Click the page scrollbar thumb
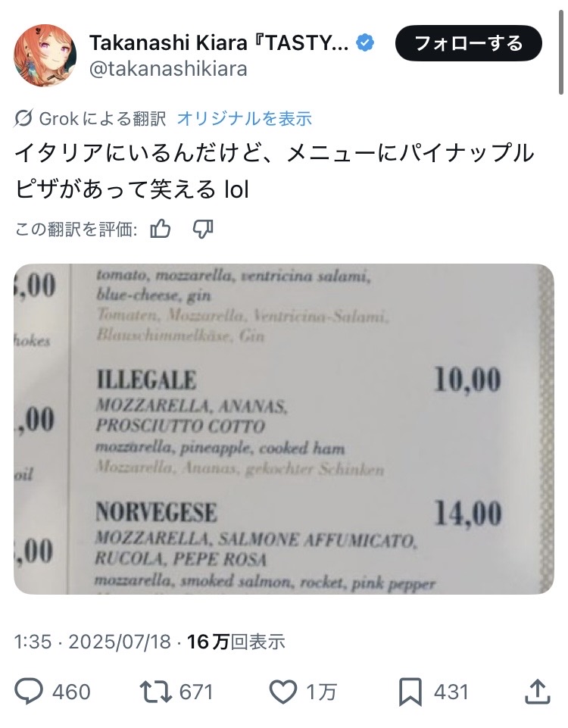This screenshot has width=568, height=728. [561, 48]
